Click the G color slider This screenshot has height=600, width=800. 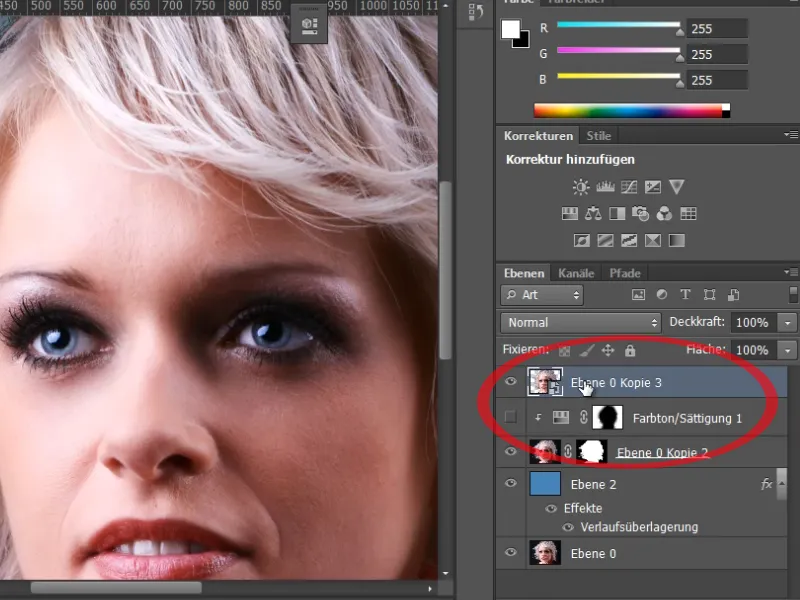tap(618, 50)
